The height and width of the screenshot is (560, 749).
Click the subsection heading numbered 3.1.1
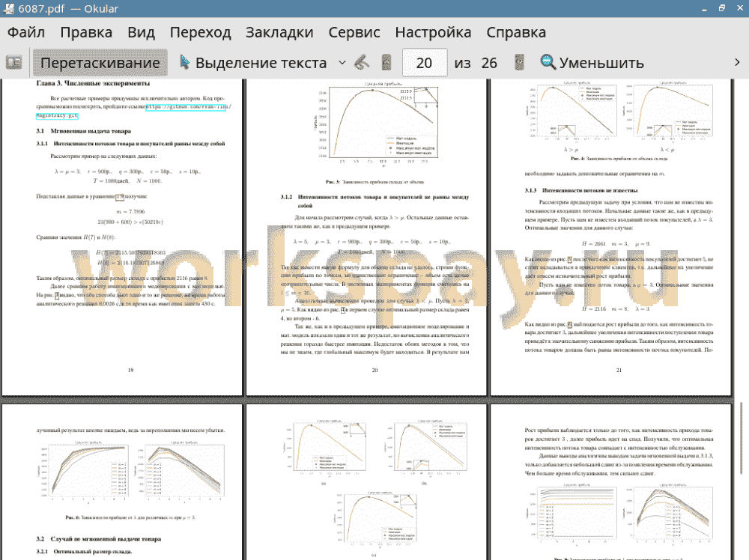point(130,144)
